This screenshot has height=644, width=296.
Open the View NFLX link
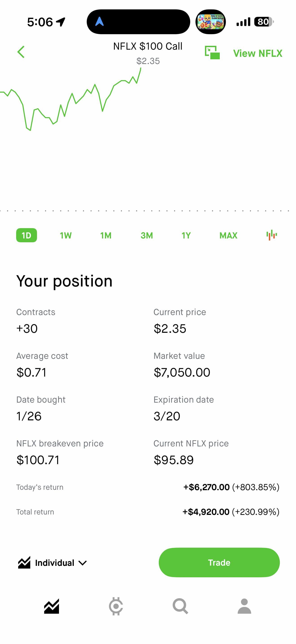click(257, 53)
